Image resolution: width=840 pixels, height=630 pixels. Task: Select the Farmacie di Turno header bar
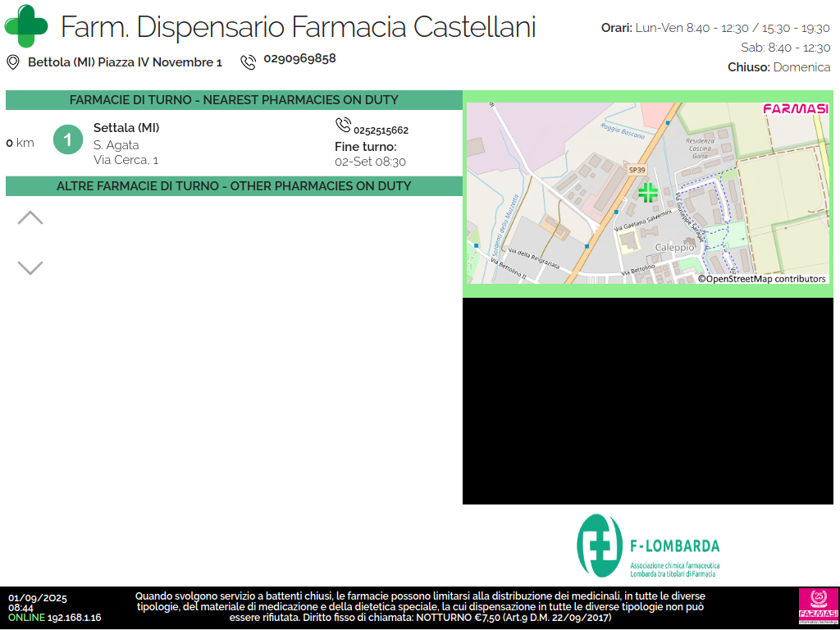pos(234,100)
